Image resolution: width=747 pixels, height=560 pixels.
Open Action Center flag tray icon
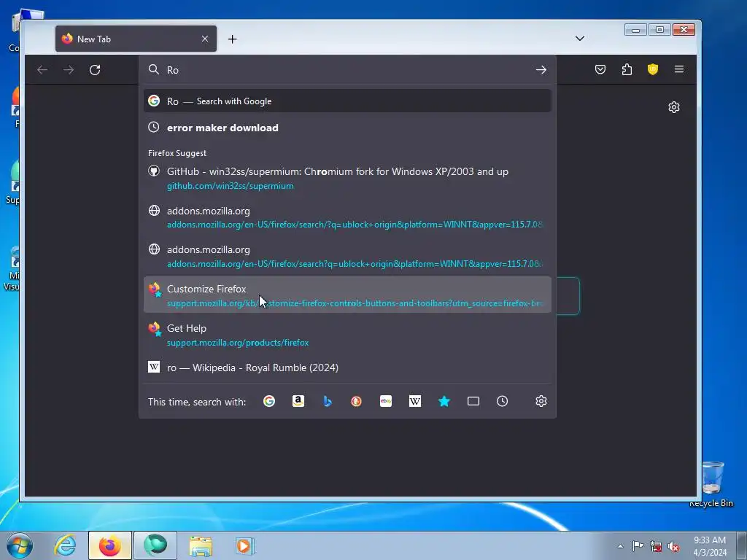click(x=638, y=546)
